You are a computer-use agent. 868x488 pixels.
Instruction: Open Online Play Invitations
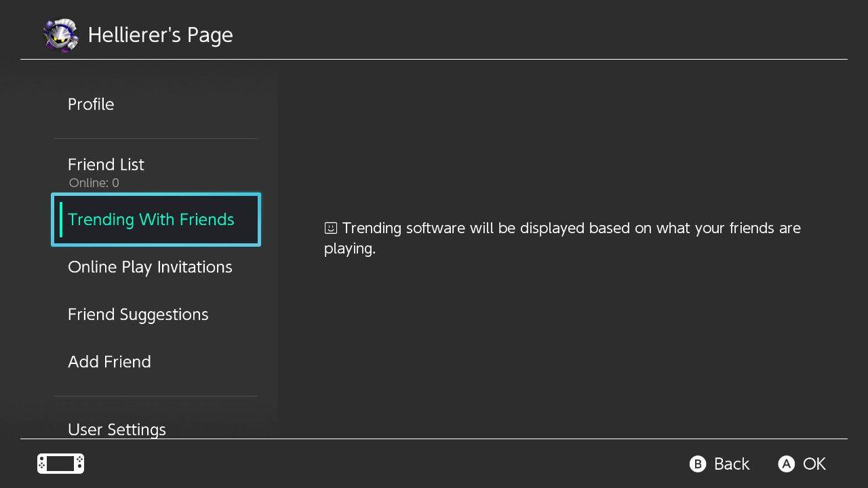point(150,267)
